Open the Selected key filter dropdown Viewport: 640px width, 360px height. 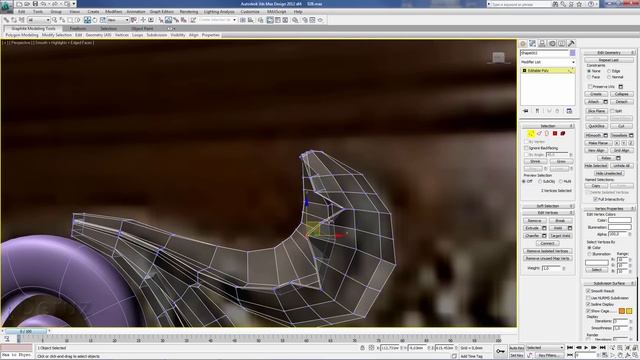pos(545,348)
